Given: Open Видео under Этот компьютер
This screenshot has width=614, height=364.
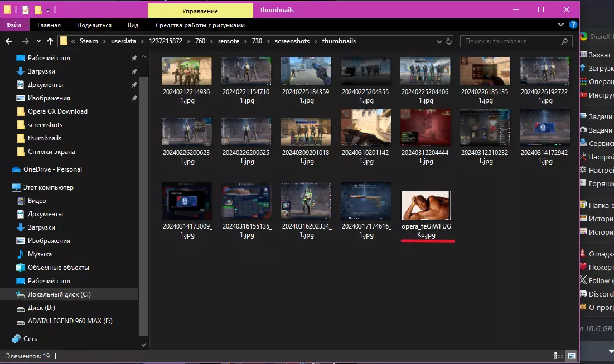Looking at the screenshot, I should pyautogui.click(x=37, y=201).
